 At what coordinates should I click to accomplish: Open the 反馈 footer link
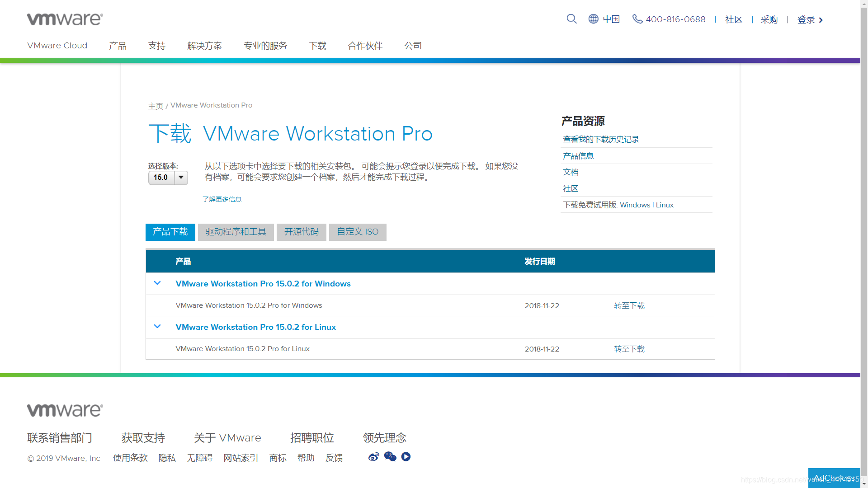coord(334,458)
